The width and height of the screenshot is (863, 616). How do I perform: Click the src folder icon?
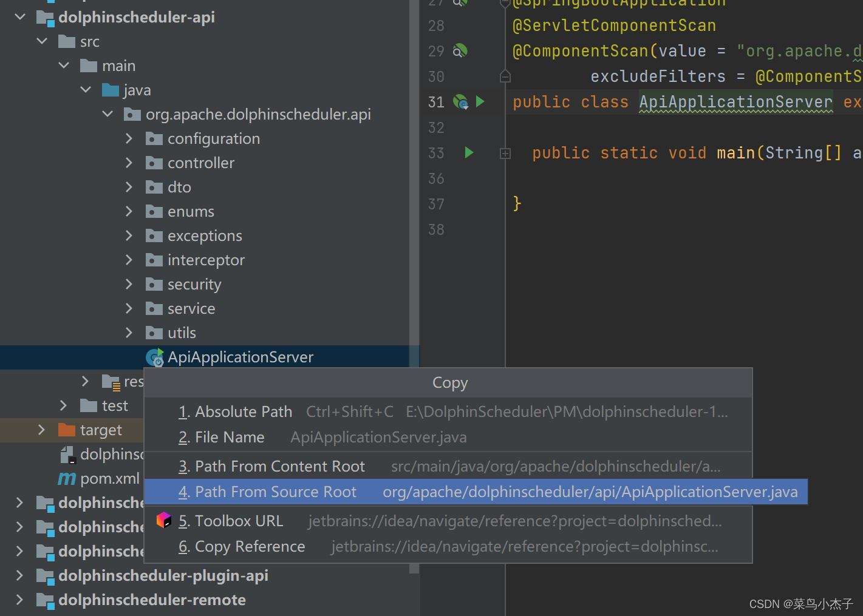(x=66, y=41)
